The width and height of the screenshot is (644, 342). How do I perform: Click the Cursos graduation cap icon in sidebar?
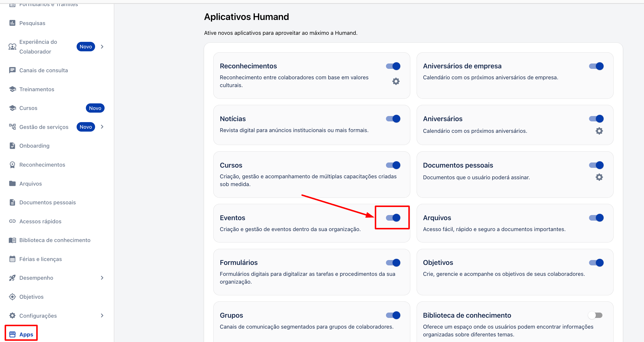click(x=12, y=108)
